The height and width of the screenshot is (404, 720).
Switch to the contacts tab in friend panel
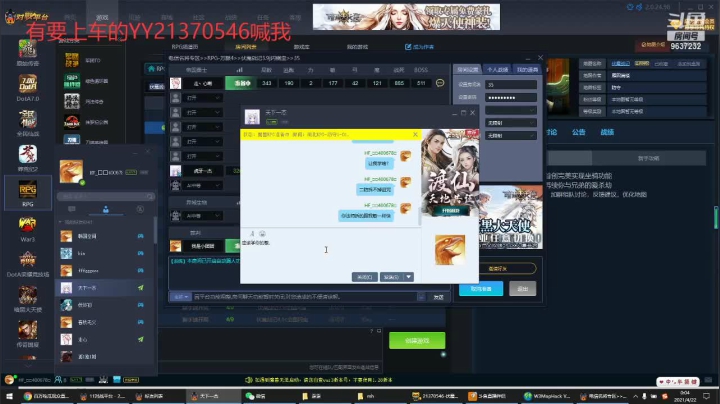tap(106, 209)
